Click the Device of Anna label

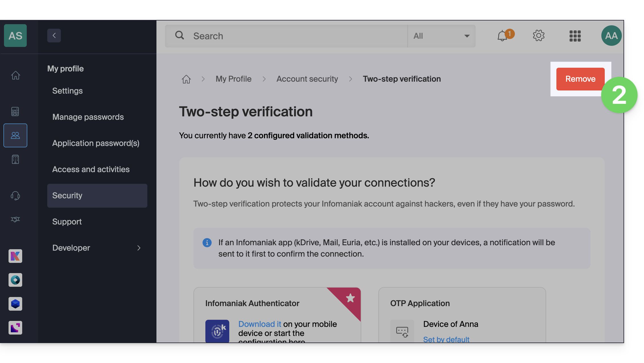pos(451,324)
